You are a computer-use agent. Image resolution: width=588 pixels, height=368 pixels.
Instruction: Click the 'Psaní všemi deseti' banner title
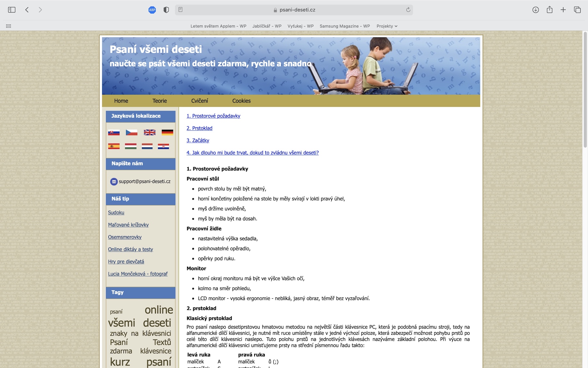point(156,49)
